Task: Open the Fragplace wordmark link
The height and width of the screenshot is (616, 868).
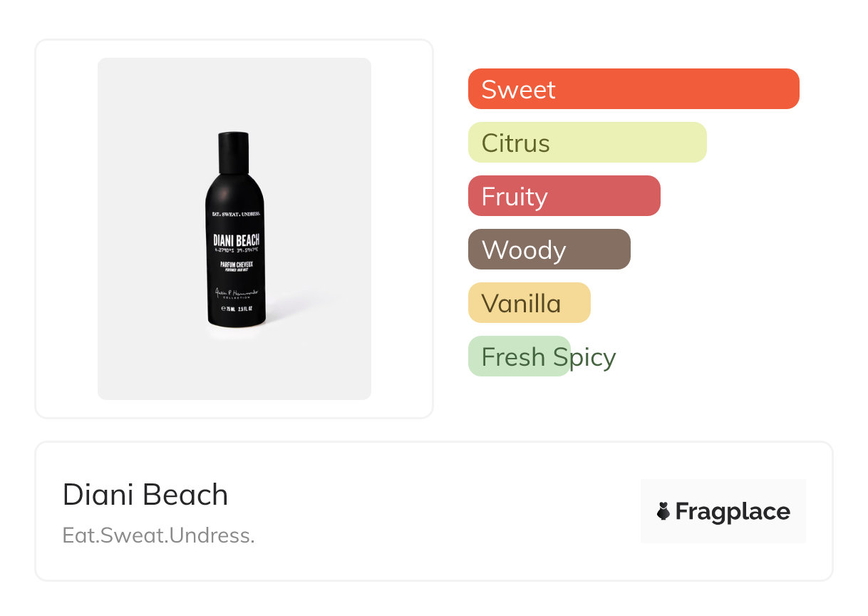Action: pos(733,512)
